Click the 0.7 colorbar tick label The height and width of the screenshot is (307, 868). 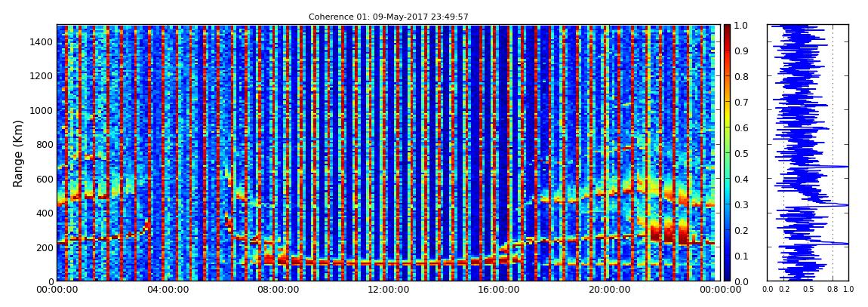tap(741, 103)
